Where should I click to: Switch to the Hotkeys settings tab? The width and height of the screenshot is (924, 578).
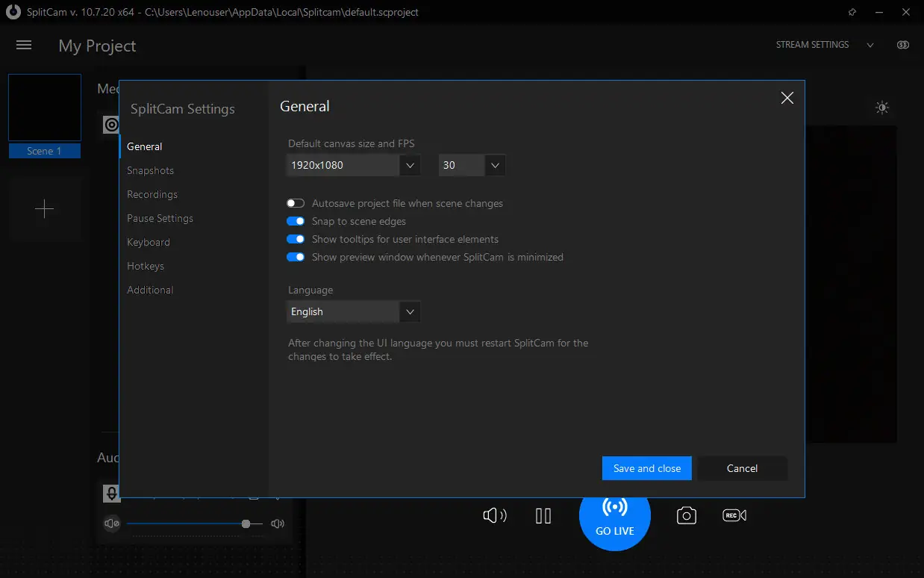[146, 266]
